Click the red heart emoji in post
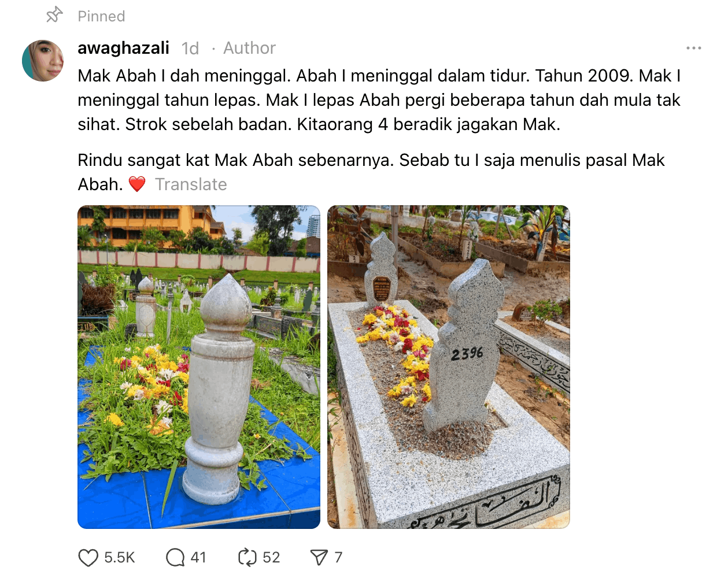The image size is (728, 585). (137, 184)
